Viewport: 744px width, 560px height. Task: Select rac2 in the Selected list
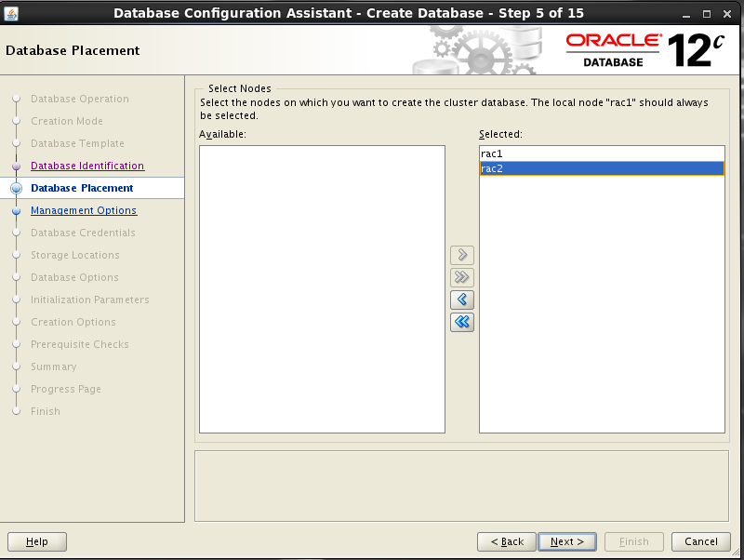click(602, 168)
